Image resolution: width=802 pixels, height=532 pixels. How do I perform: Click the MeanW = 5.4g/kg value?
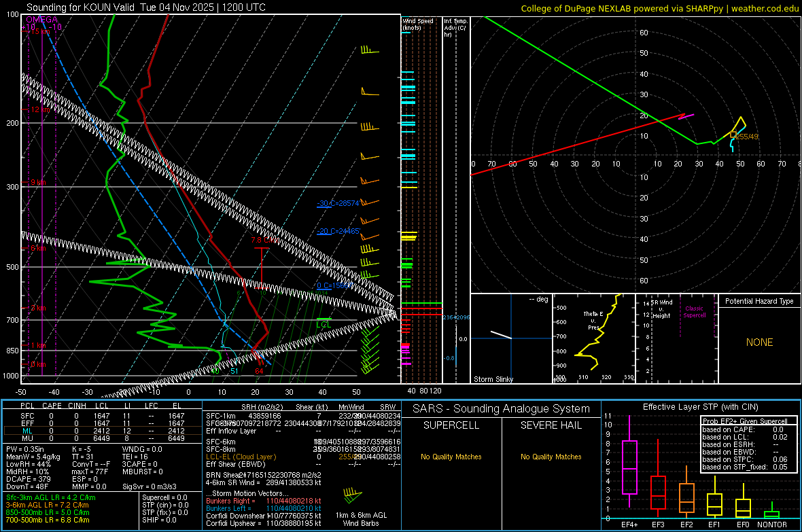[x=33, y=457]
